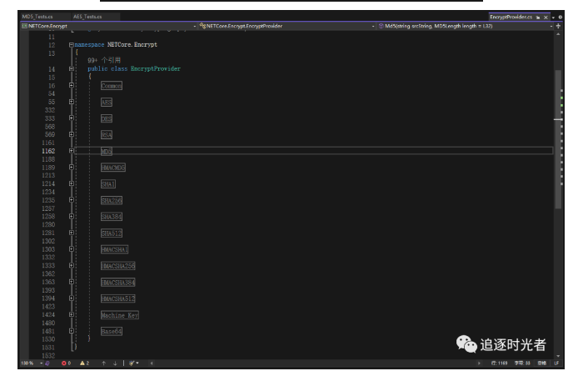Collapse the EncryptProvider class block

[72, 68]
